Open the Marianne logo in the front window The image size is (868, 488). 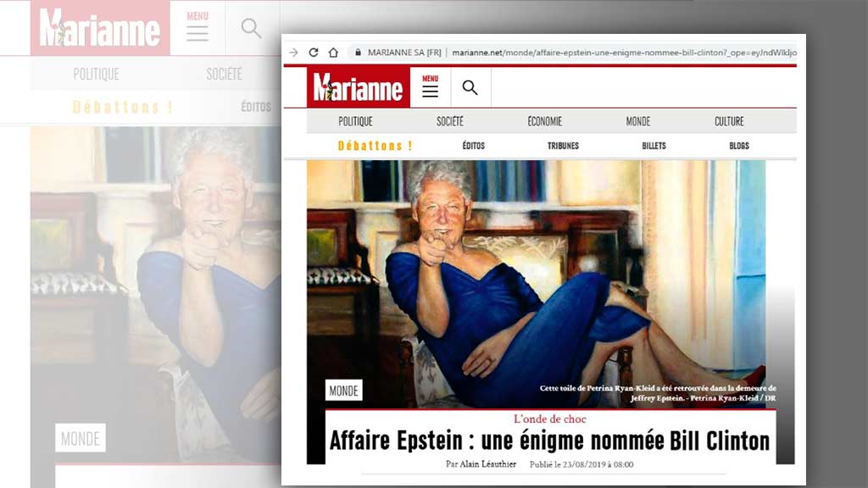[x=359, y=87]
